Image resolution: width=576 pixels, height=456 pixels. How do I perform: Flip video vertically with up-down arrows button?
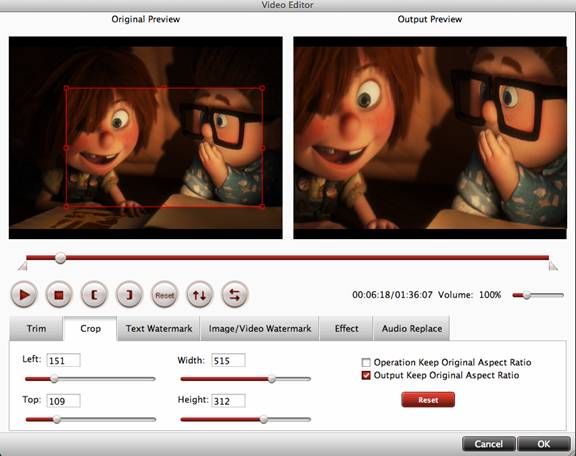coord(199,294)
